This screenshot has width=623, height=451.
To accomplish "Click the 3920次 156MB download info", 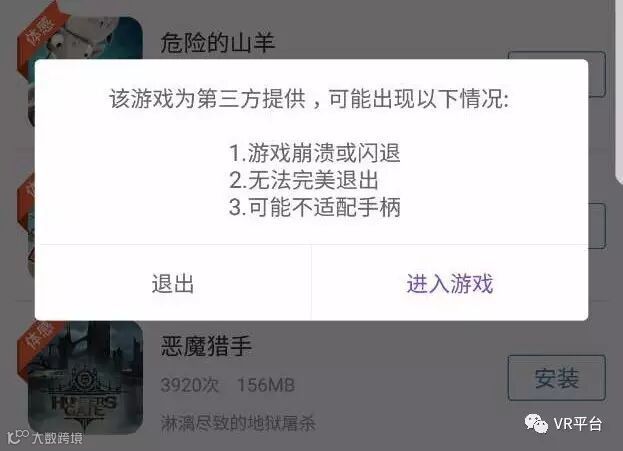I will tap(228, 385).
